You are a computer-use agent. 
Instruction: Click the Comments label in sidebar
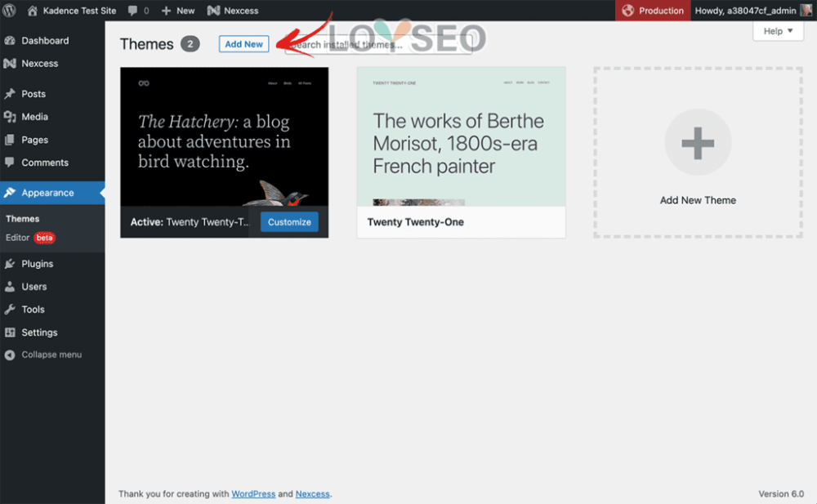pyautogui.click(x=45, y=163)
